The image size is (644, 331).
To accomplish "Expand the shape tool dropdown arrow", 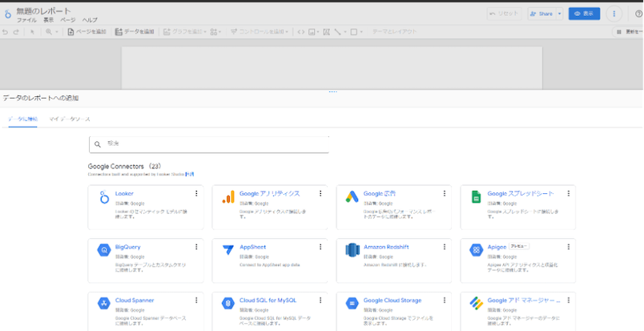I will click(361, 32).
